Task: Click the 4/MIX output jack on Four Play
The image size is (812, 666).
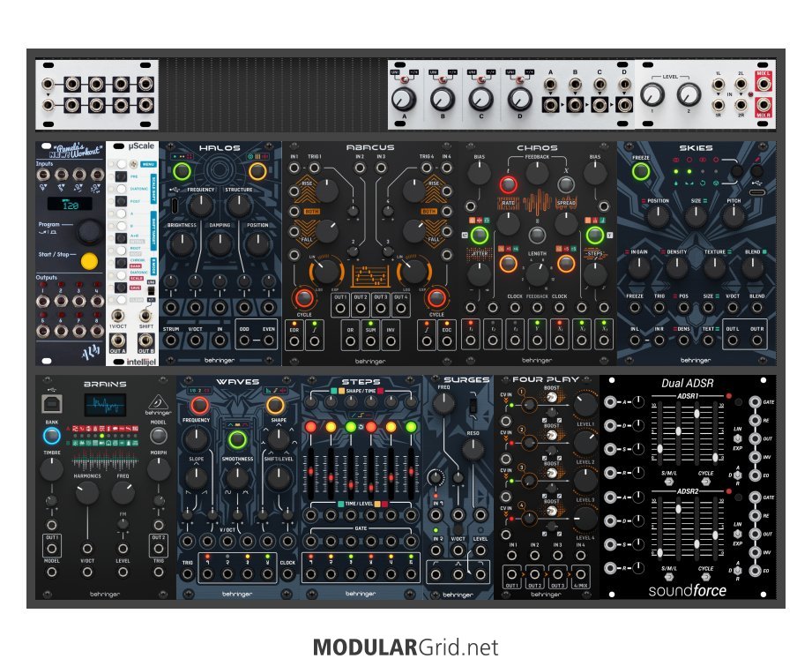Action: tap(580, 573)
